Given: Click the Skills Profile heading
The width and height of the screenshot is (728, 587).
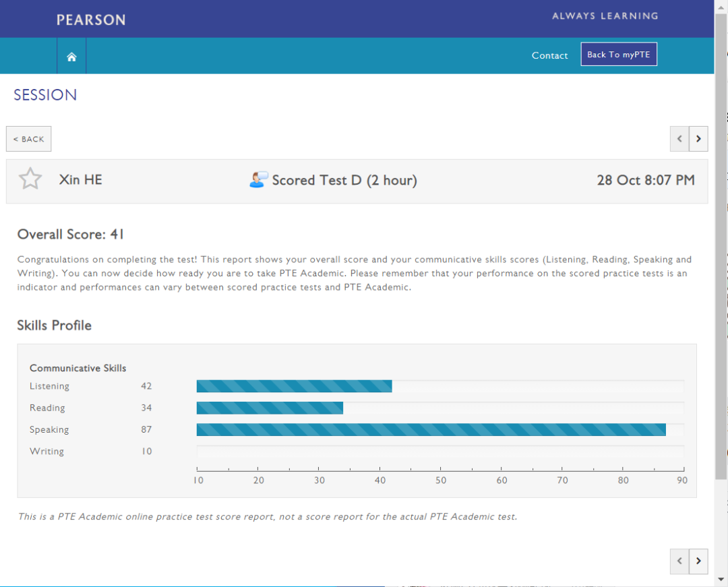Looking at the screenshot, I should [55, 326].
